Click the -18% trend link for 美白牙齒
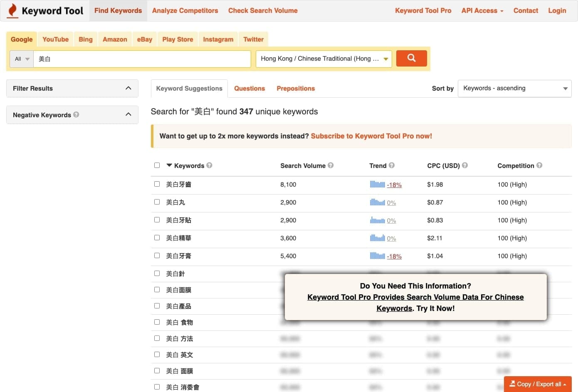The width and height of the screenshot is (578, 392). pyautogui.click(x=394, y=185)
